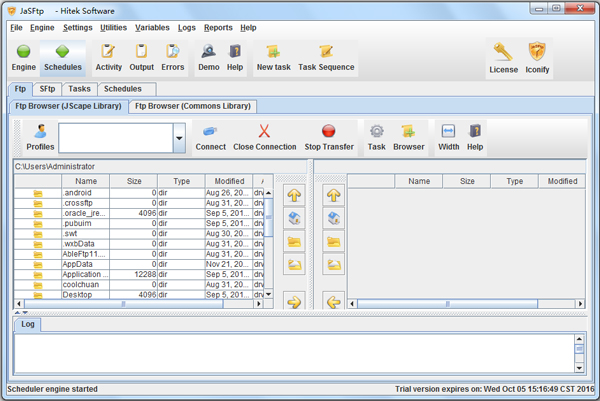This screenshot has height=401, width=600.
Task: Select the AppData folder row
Action: tap(139, 264)
